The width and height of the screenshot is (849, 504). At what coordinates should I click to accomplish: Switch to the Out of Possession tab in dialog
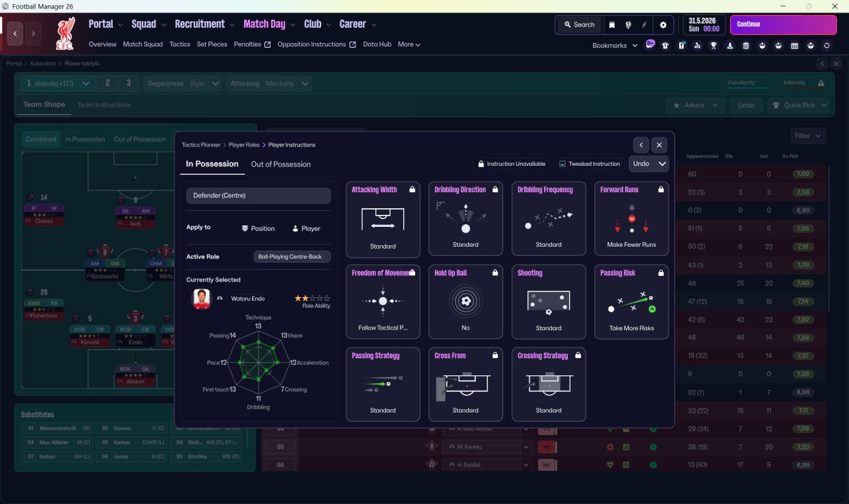pos(281,164)
